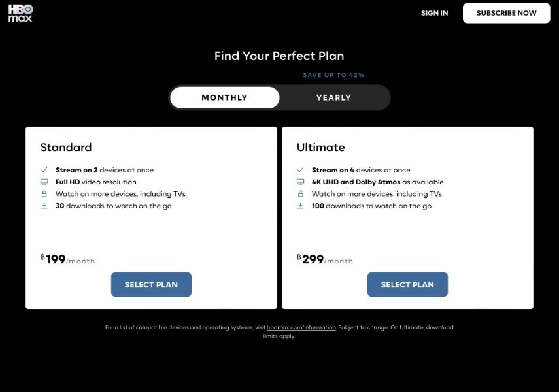Image resolution: width=559 pixels, height=392 pixels.
Task: Click the Ultimate plan download icon
Action: 301,206
